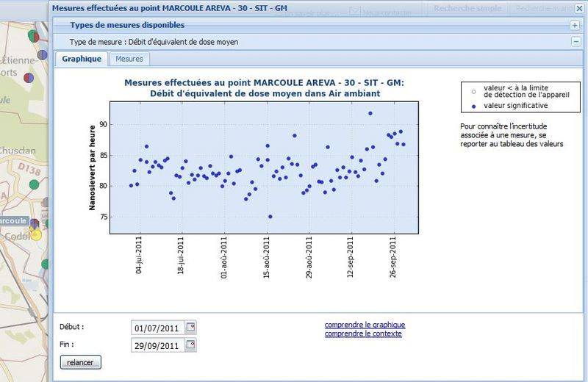Select the red-blue map marker near Etienne-des-Sorts
This screenshot has width=588, height=382.
pyautogui.click(x=29, y=78)
